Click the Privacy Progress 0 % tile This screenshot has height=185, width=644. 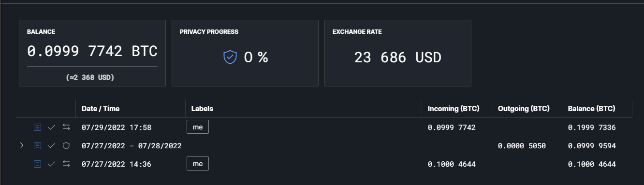tap(245, 53)
